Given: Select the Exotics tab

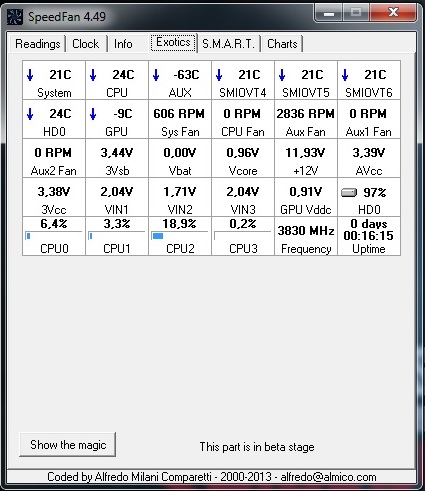Looking at the screenshot, I should [x=173, y=42].
